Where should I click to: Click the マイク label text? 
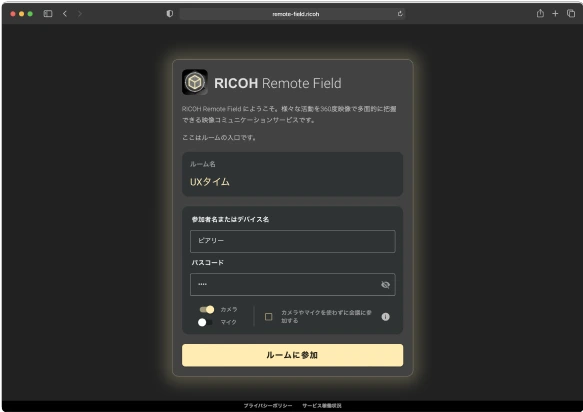click(228, 322)
